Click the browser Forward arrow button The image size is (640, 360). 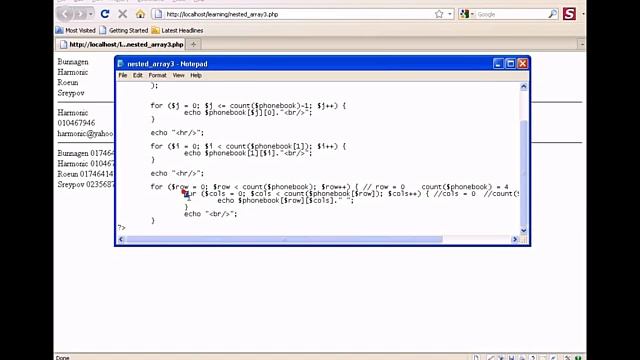click(80, 14)
